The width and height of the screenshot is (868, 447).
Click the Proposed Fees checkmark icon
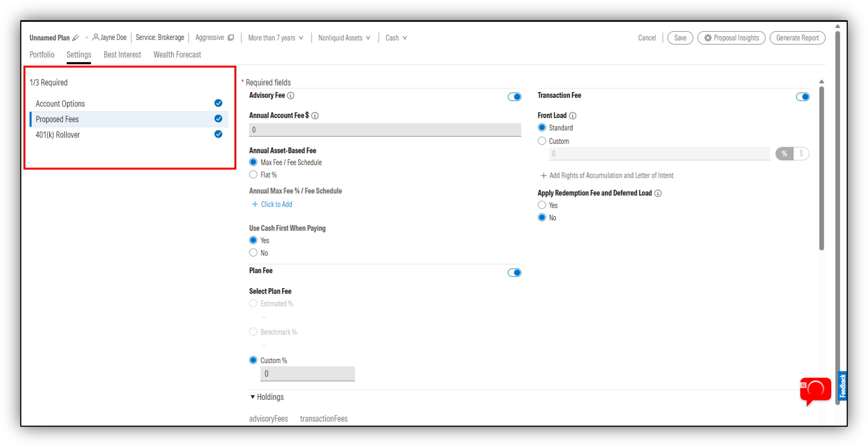tap(218, 119)
